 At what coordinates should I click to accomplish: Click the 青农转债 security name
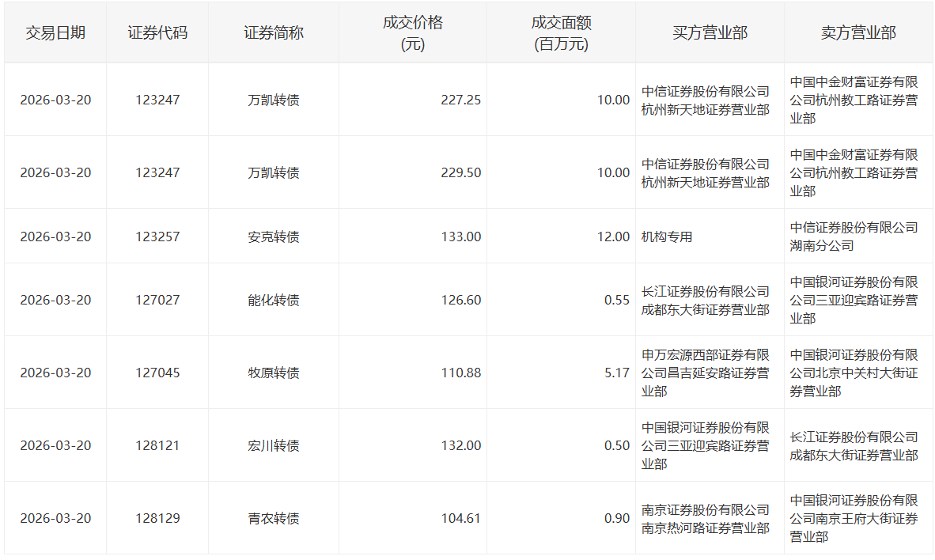(x=274, y=518)
